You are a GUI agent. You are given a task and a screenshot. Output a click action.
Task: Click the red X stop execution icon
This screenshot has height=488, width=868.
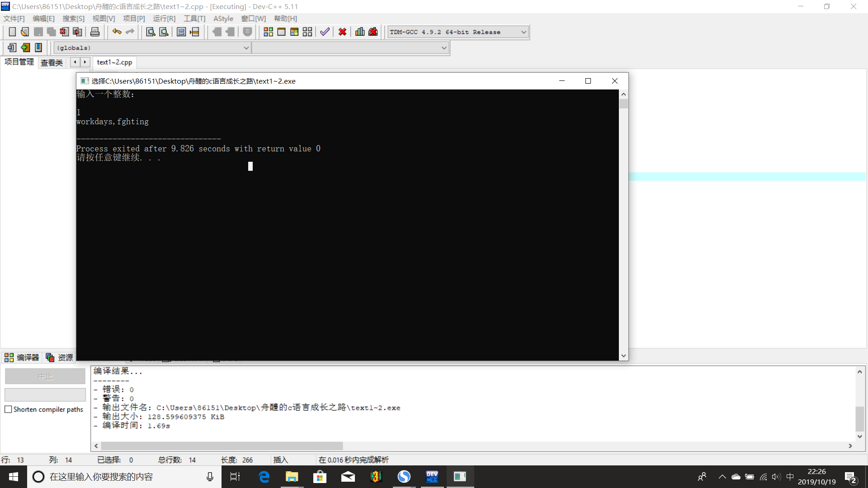pos(342,32)
